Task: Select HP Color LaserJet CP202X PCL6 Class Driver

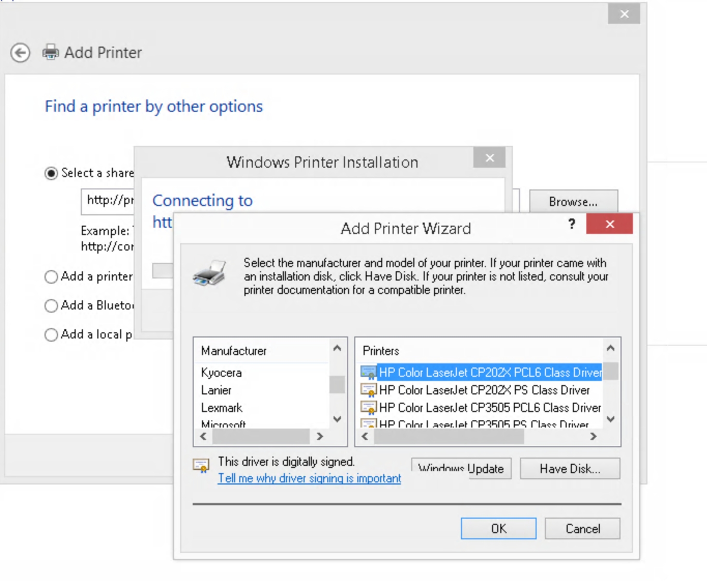Action: tap(481, 372)
